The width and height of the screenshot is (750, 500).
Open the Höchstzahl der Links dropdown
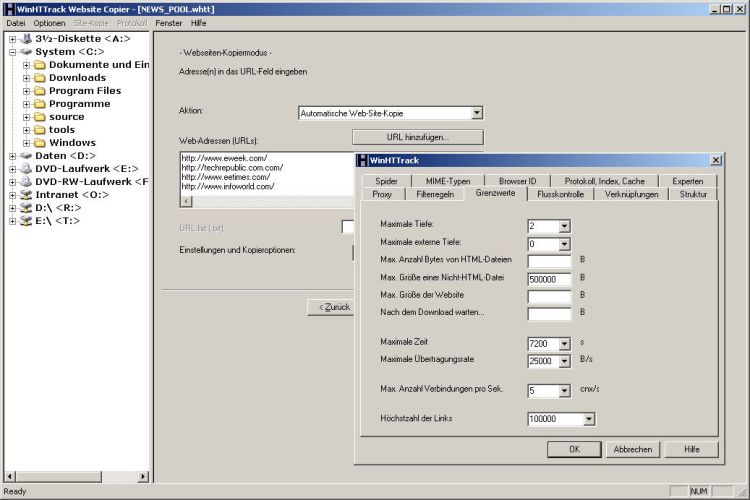pyautogui.click(x=589, y=419)
